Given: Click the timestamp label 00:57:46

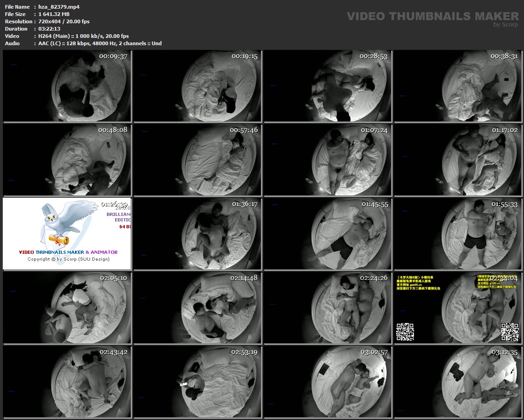Looking at the screenshot, I should 243,130.
